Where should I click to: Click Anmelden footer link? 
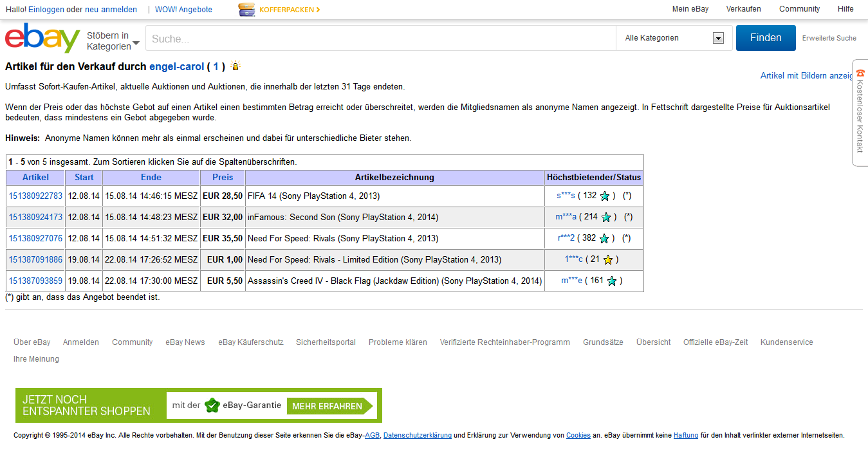click(x=81, y=342)
